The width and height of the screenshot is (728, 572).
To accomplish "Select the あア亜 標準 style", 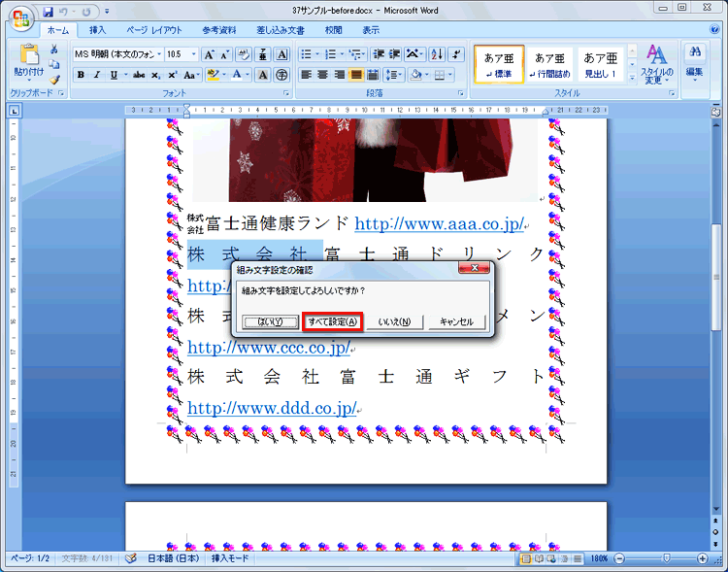I will (499, 65).
